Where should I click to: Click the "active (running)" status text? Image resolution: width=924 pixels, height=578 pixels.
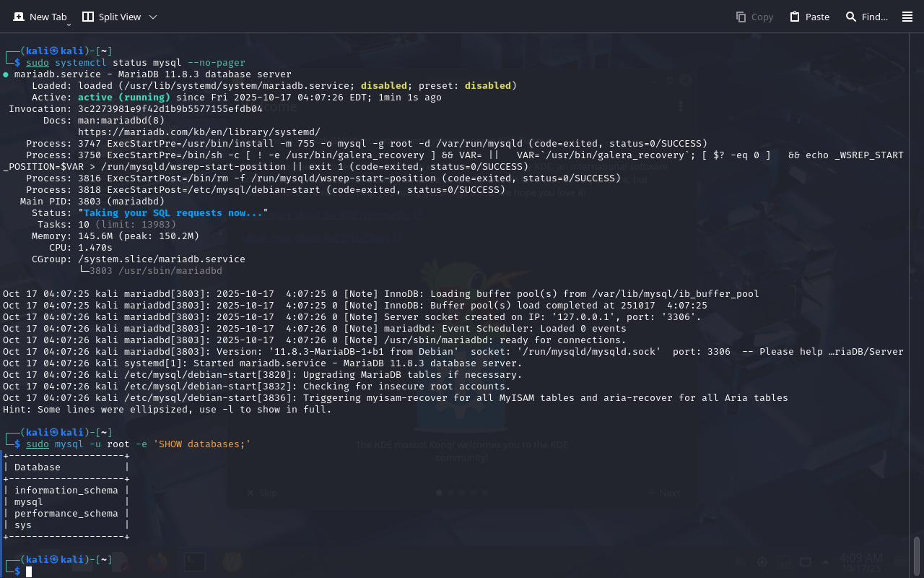pos(124,98)
